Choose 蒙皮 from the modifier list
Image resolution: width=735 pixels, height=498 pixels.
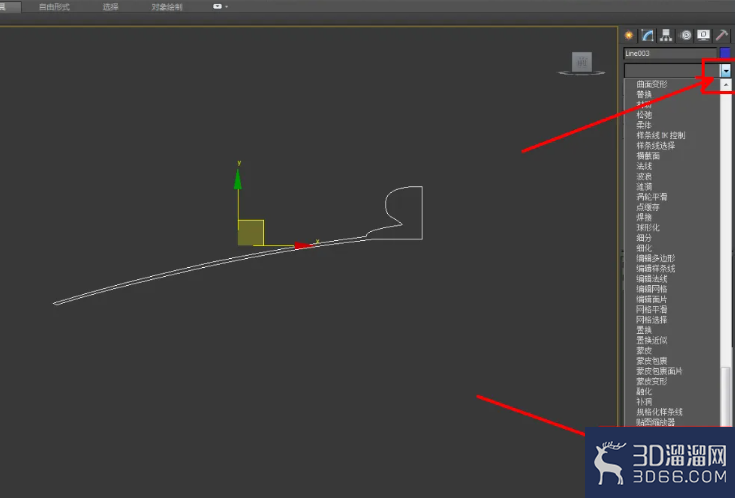[x=644, y=350]
